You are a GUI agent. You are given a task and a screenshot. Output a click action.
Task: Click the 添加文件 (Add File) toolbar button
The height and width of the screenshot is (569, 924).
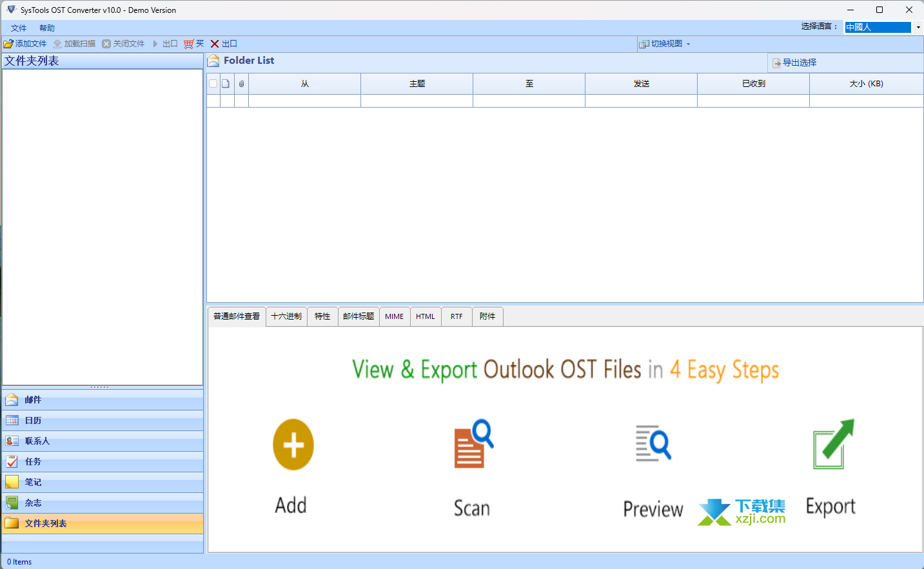tap(25, 44)
